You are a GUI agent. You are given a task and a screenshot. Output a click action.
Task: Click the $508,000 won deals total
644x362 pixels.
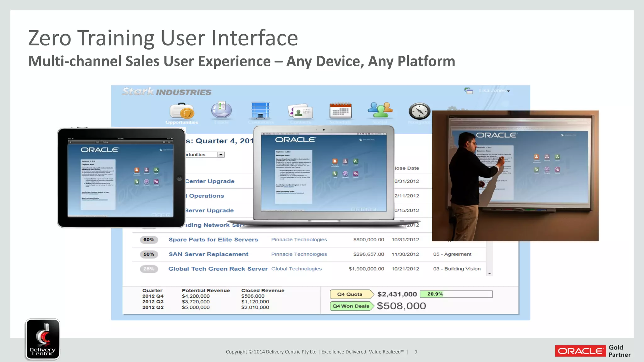tap(401, 306)
